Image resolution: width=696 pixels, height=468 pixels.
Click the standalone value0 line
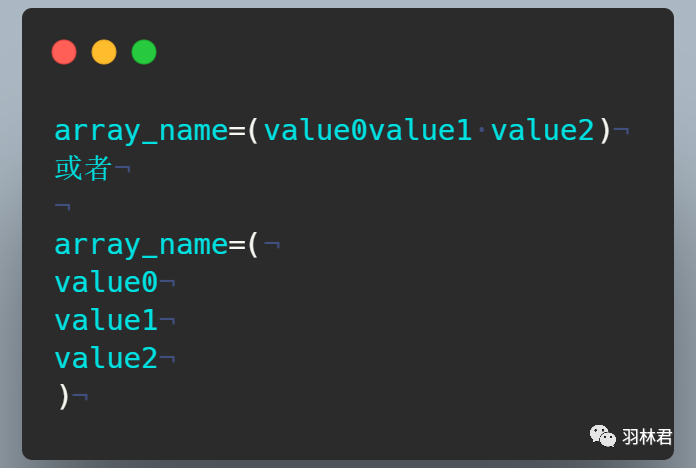coord(106,282)
